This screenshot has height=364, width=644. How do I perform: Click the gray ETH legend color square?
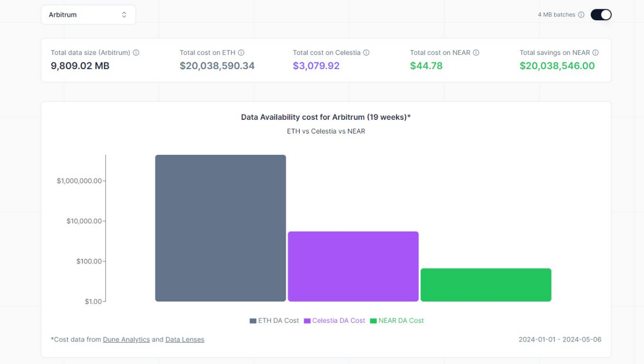(x=253, y=321)
